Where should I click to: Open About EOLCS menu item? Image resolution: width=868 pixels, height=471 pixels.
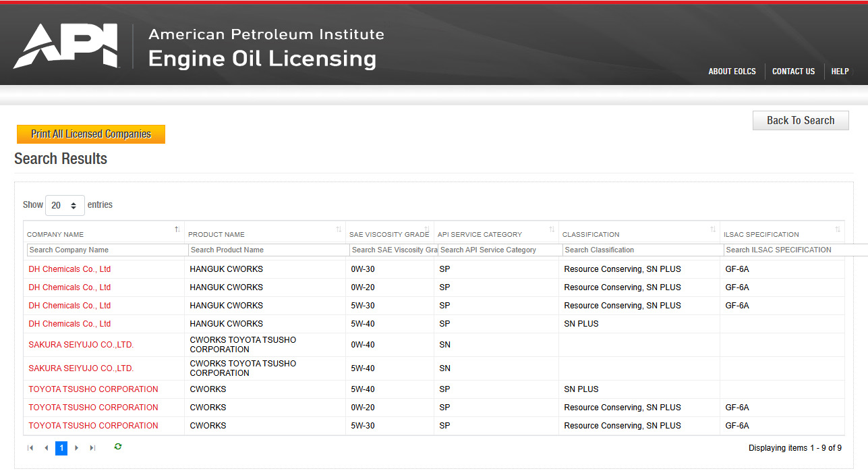732,72
